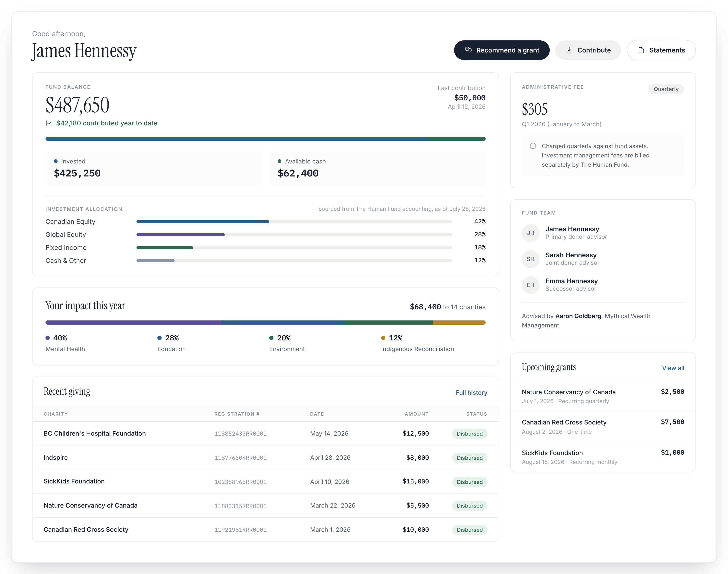
Task: Click the chart icon beside contributed year to date
Action: click(49, 123)
